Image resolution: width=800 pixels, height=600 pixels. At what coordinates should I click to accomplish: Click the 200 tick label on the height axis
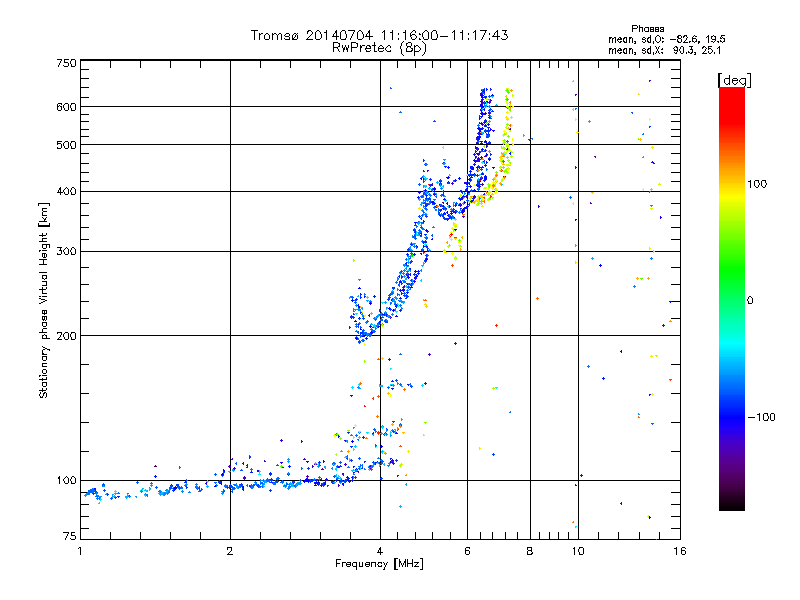coord(66,336)
